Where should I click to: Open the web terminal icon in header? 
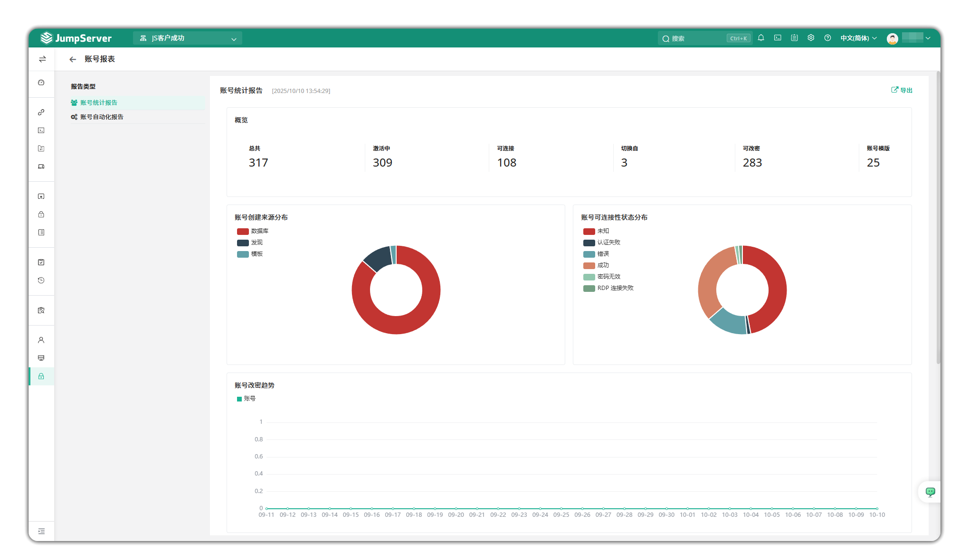tap(778, 38)
